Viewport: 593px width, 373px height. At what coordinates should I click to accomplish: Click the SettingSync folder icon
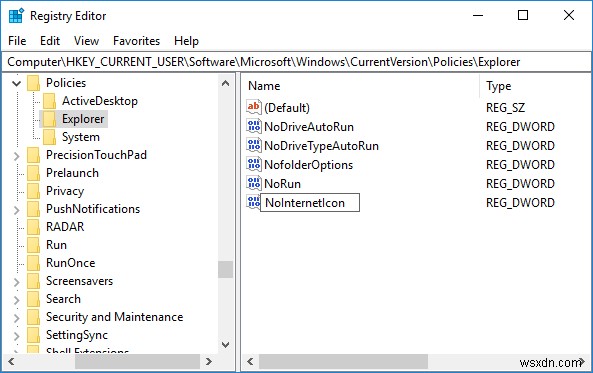pos(33,335)
